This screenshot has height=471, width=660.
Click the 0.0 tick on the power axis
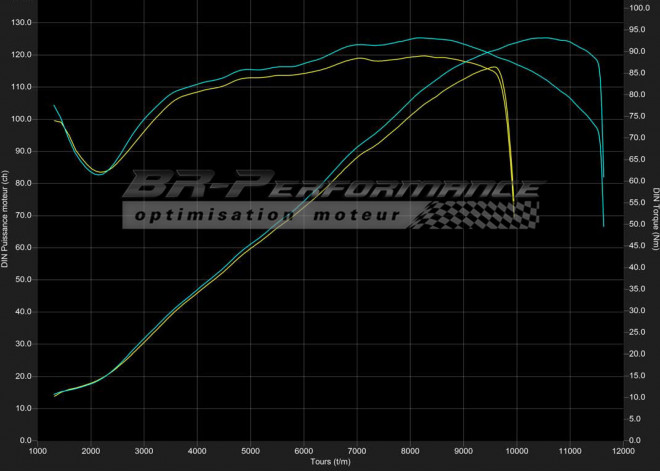coord(25,440)
